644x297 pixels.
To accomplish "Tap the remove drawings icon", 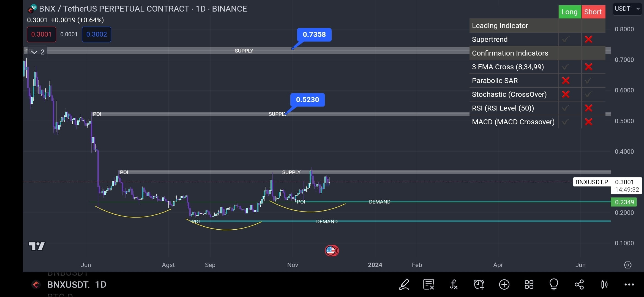I will [428, 285].
